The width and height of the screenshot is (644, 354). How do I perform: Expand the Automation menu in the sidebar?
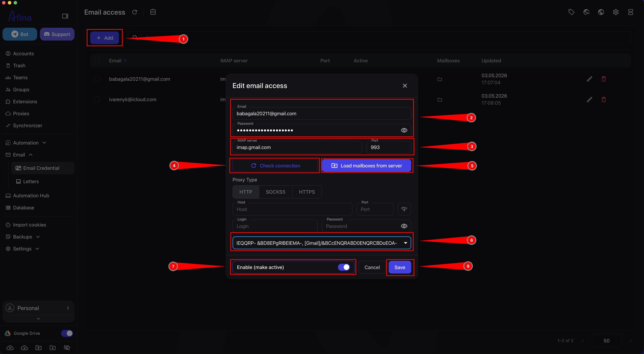coord(44,143)
